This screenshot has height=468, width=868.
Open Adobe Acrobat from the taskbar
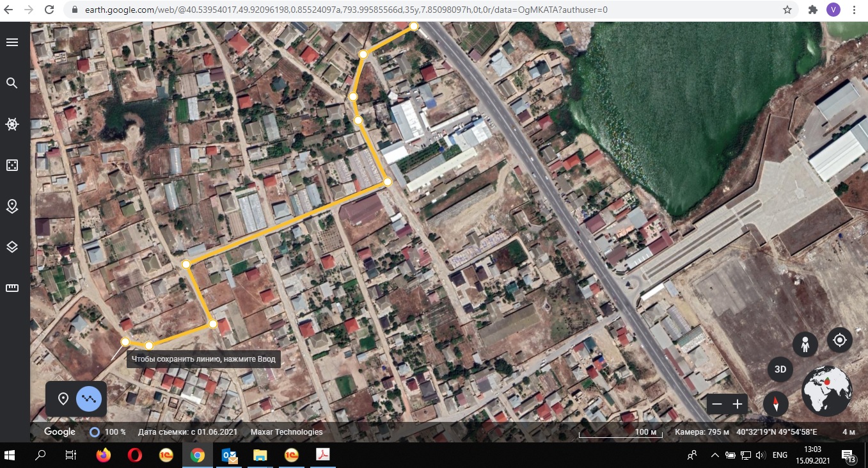click(323, 456)
